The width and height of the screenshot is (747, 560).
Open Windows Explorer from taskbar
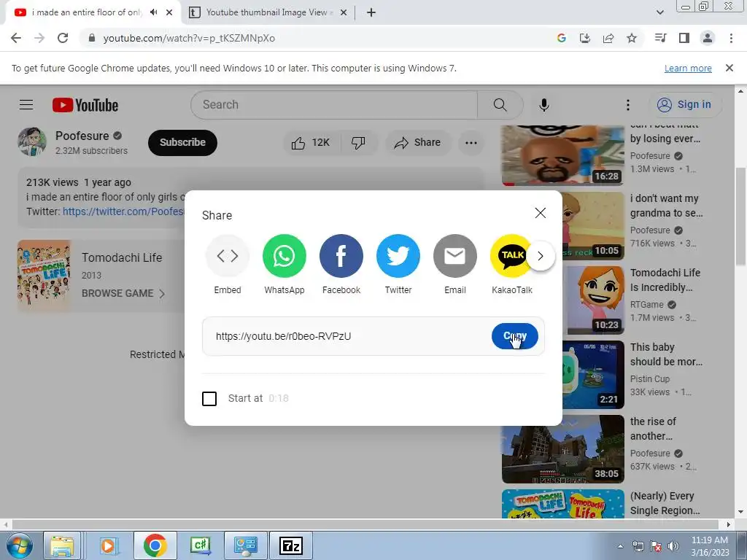pyautogui.click(x=63, y=545)
